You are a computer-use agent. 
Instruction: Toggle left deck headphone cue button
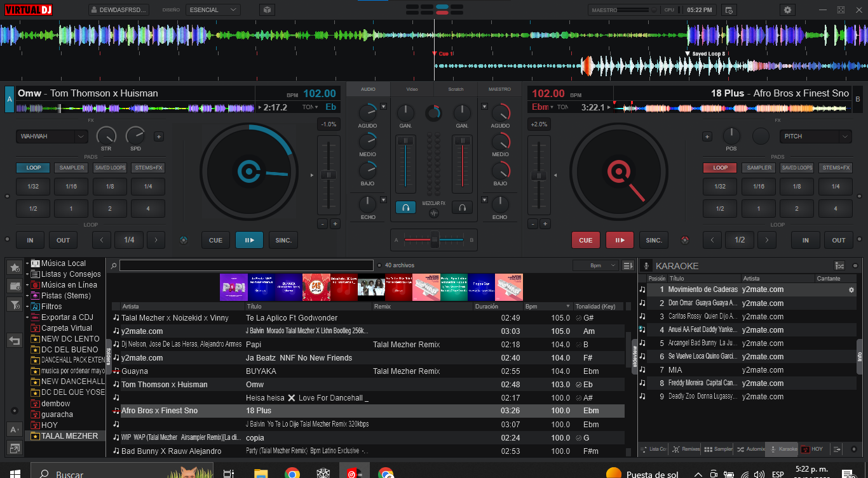[405, 207]
